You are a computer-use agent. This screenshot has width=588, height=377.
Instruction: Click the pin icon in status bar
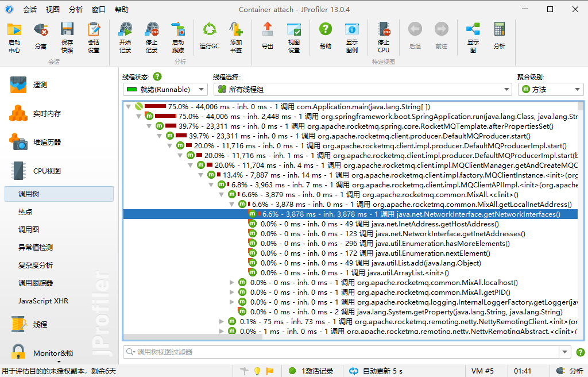(244, 371)
